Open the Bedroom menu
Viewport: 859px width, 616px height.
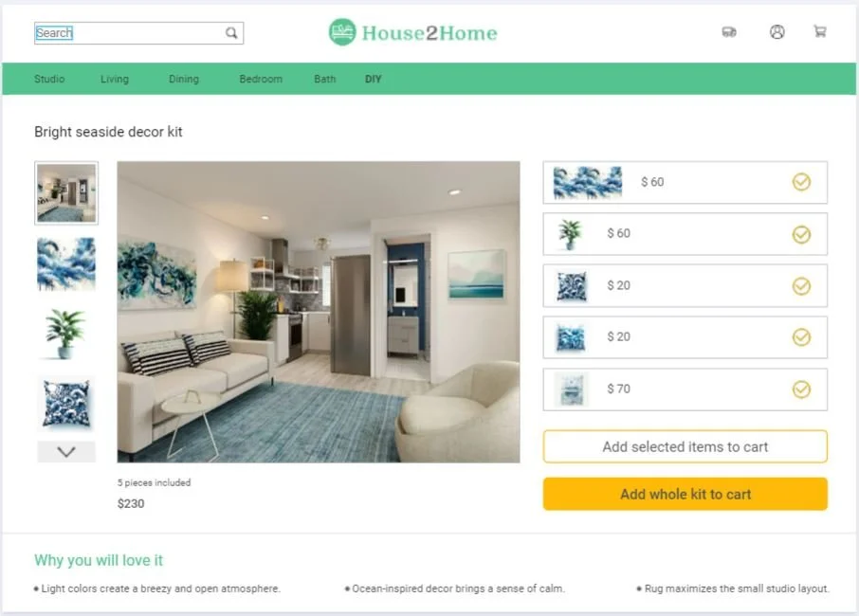tap(261, 79)
